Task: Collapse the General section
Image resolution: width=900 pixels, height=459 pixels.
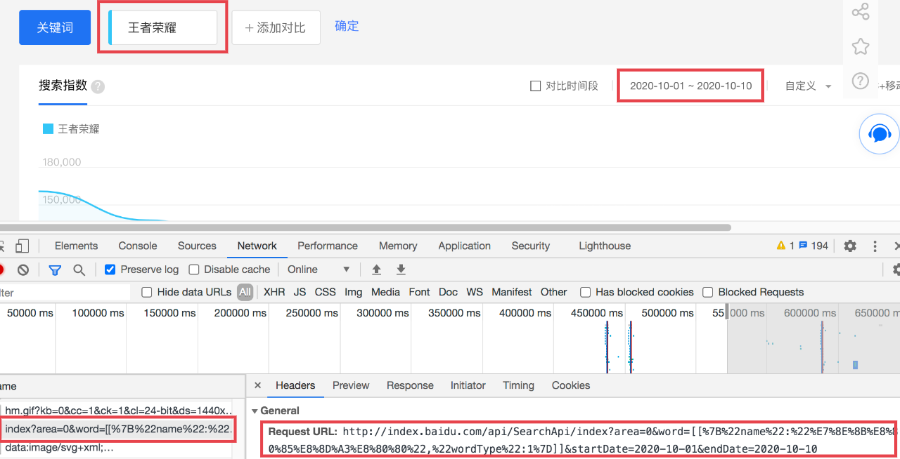Action: click(x=255, y=411)
